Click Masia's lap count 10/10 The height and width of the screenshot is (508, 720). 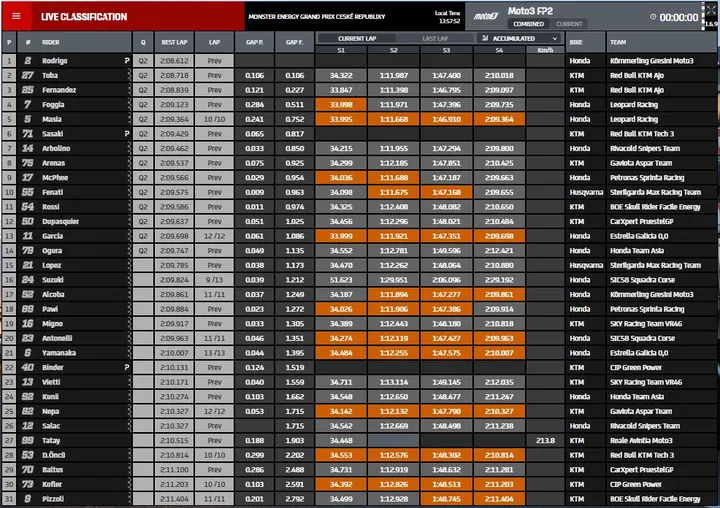tap(214, 119)
